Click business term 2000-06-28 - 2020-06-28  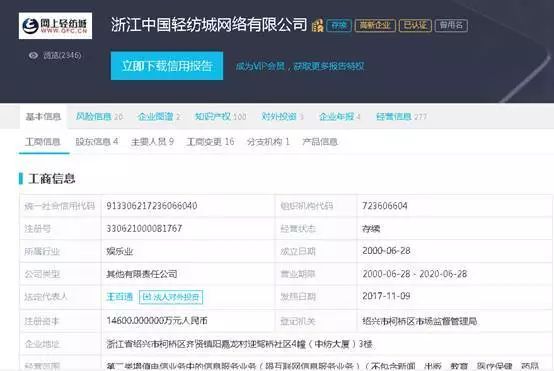point(415,274)
